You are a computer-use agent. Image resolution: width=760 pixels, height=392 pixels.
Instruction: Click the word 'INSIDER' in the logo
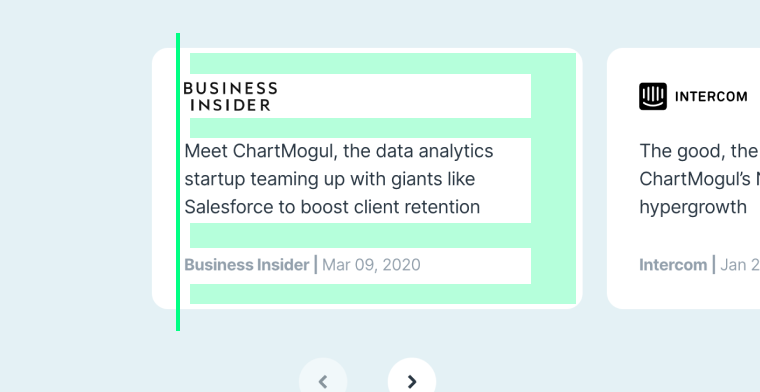pos(230,105)
